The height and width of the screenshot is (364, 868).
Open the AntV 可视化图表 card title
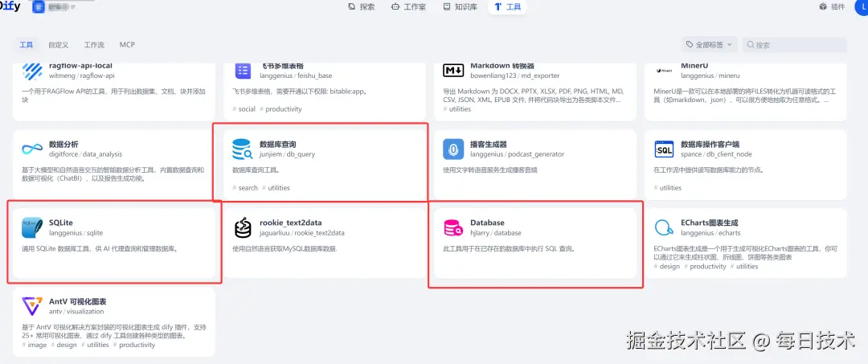pyautogui.click(x=77, y=301)
